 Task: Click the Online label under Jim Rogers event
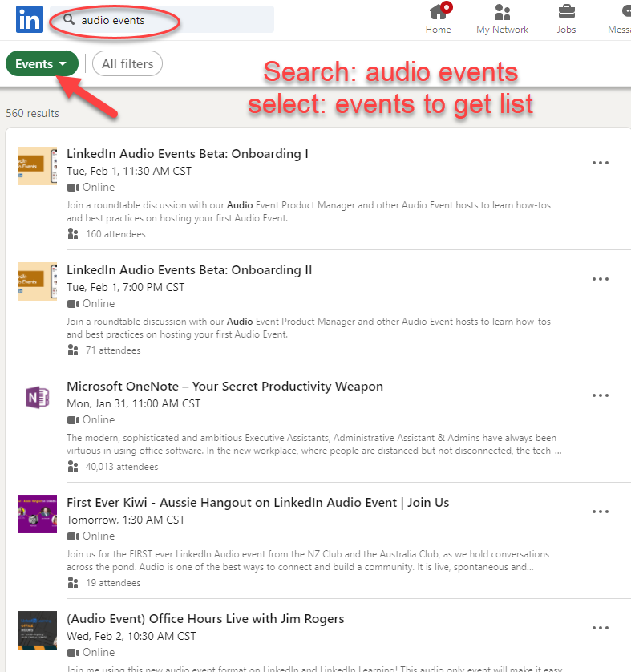[99, 652]
